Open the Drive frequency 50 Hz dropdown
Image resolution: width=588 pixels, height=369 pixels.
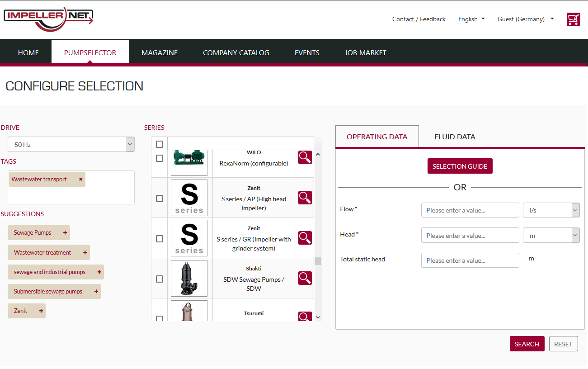(x=71, y=145)
